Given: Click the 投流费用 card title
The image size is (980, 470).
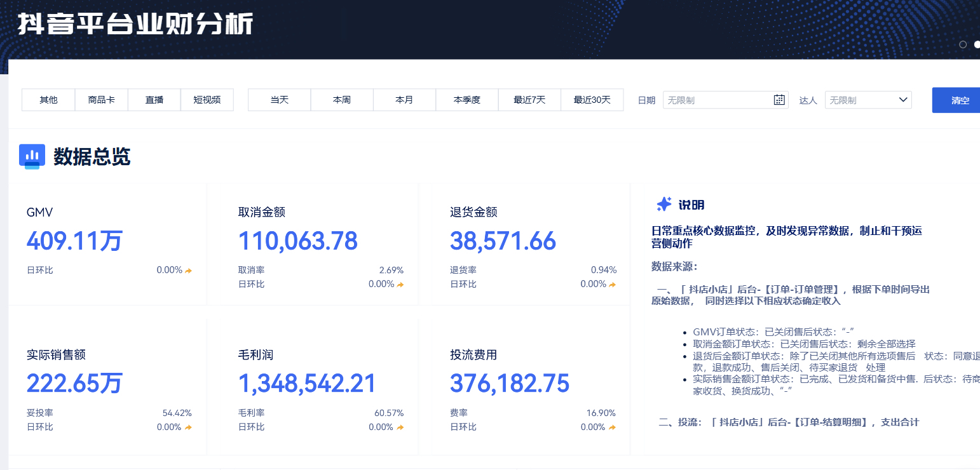Looking at the screenshot, I should pyautogui.click(x=473, y=355).
